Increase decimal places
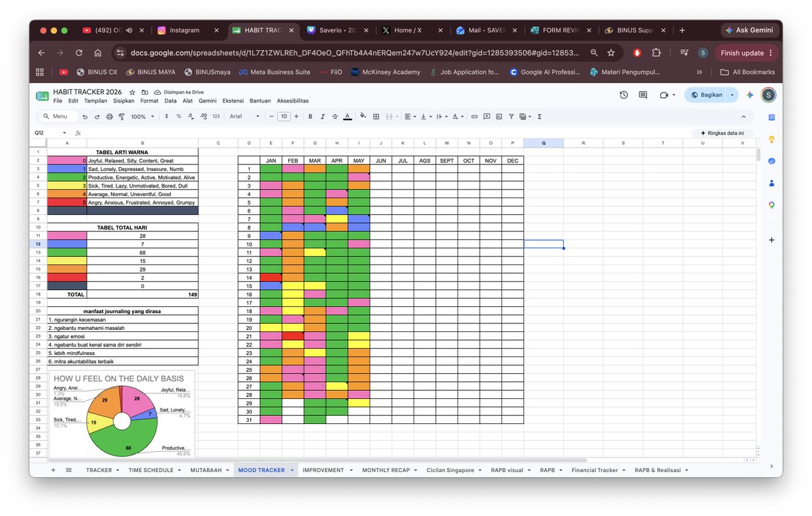This screenshot has height=516, width=812. coord(204,116)
